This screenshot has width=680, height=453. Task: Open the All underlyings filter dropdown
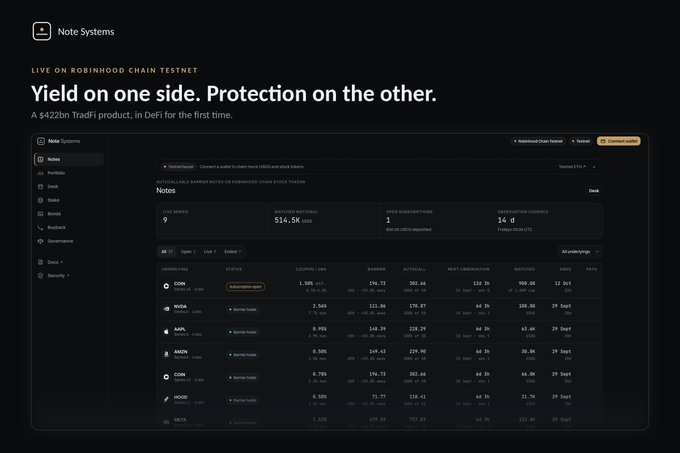580,252
